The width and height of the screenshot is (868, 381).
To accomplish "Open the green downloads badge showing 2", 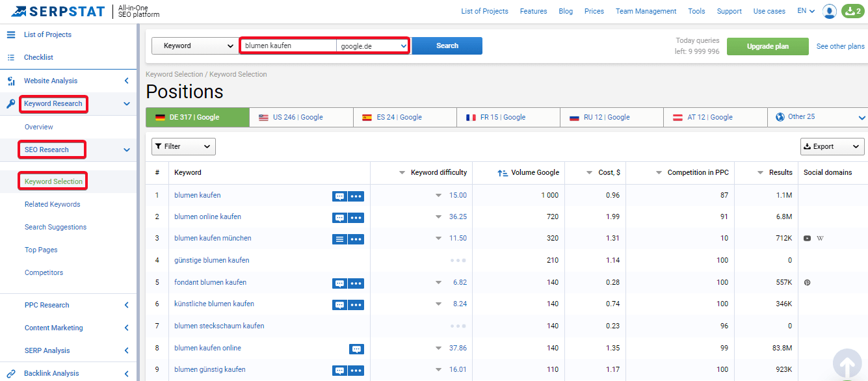I will pyautogui.click(x=852, y=11).
